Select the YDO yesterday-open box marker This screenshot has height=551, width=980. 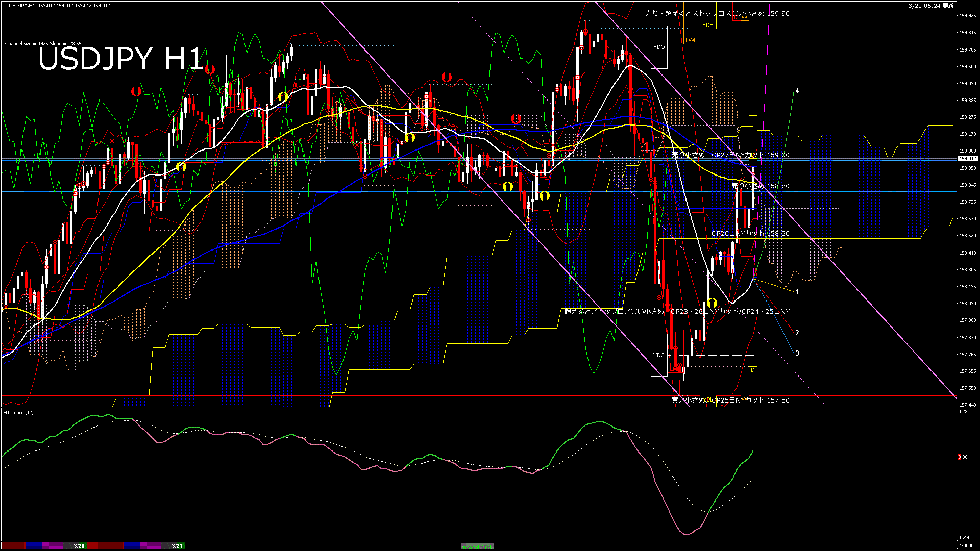[x=659, y=47]
